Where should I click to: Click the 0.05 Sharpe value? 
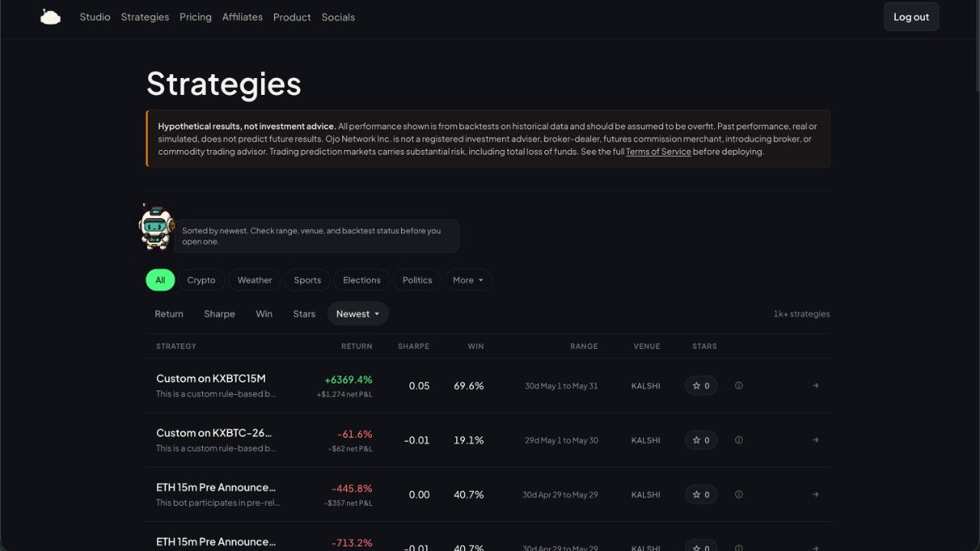[x=419, y=386]
